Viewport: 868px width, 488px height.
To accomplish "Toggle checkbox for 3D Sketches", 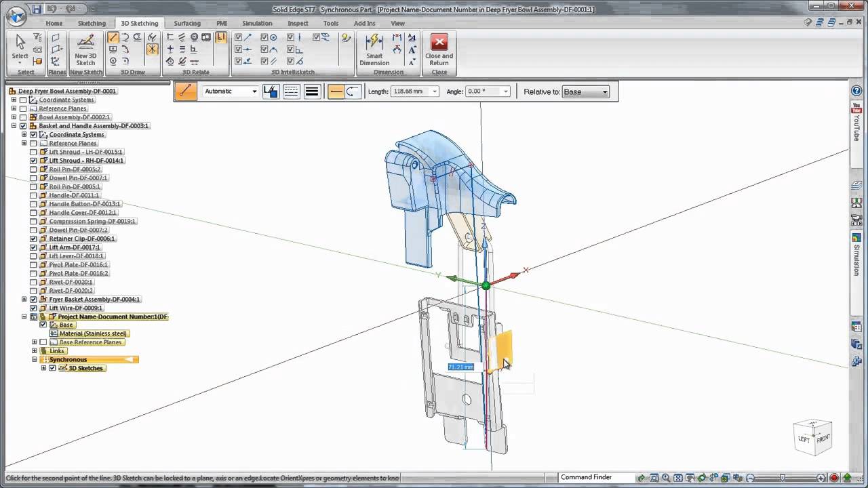I will click(52, 368).
